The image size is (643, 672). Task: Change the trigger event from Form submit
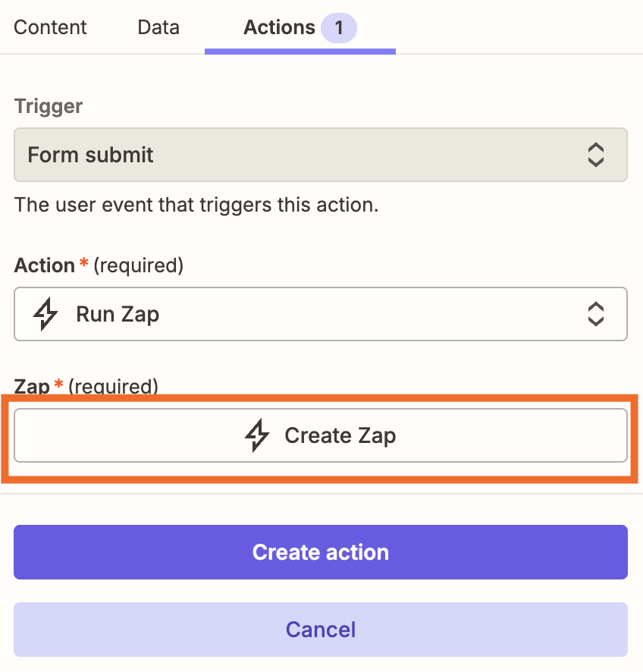coord(321,155)
